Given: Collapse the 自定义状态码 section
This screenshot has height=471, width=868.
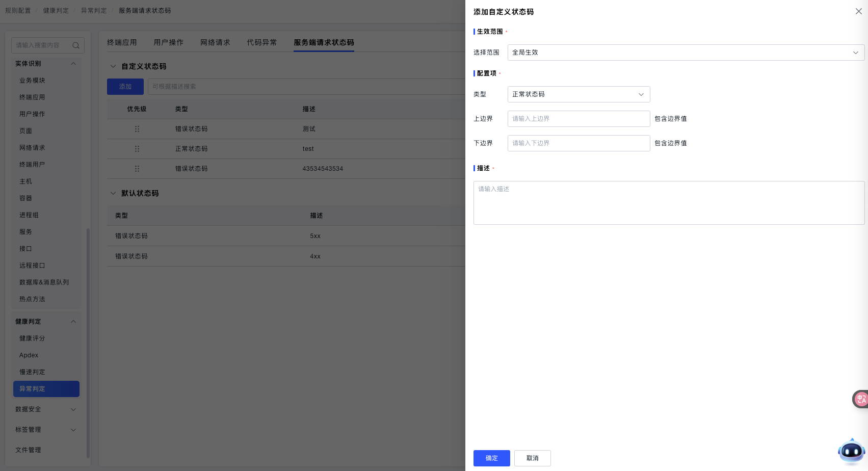Looking at the screenshot, I should tap(113, 66).
